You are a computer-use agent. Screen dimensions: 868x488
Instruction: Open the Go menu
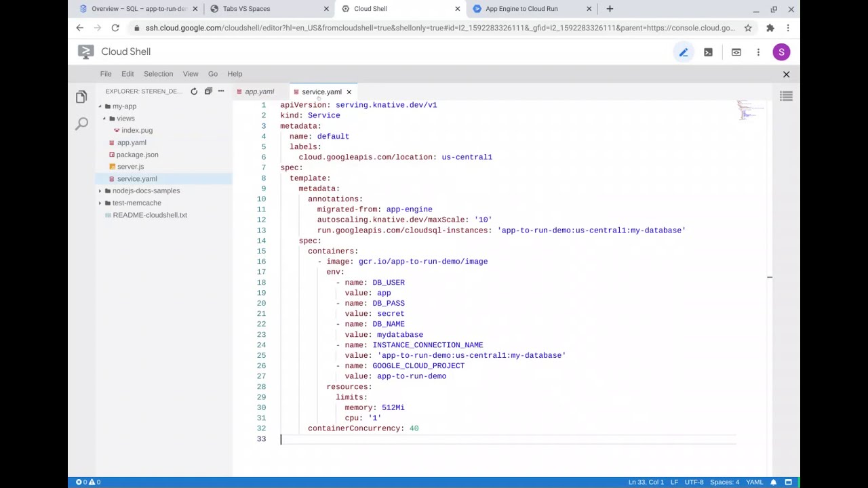point(213,74)
